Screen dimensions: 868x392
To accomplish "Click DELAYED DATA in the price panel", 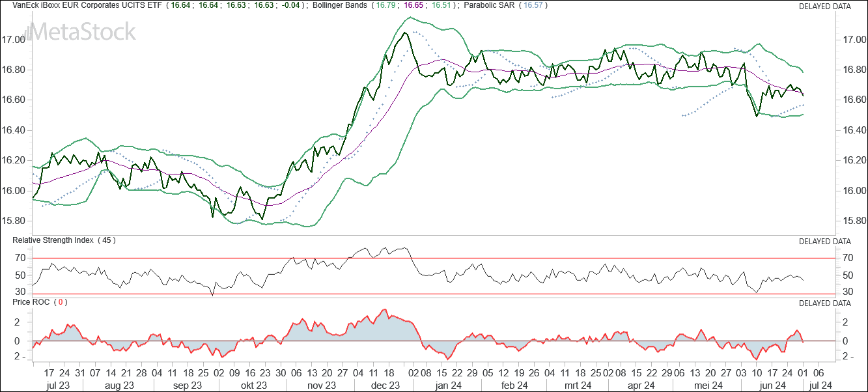I will pyautogui.click(x=824, y=7).
